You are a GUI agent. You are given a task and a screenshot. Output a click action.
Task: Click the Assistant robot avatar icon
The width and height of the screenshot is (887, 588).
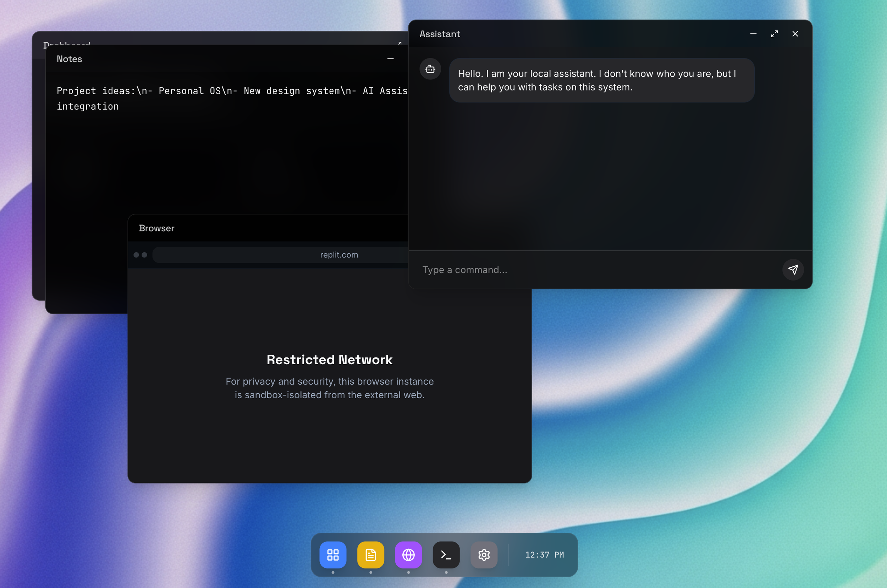tap(430, 69)
